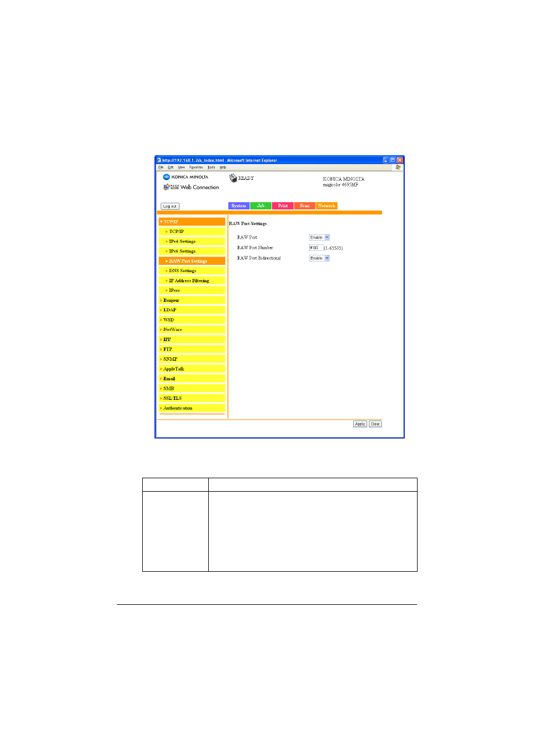
Task: Click the Log out button
Action: point(170,206)
